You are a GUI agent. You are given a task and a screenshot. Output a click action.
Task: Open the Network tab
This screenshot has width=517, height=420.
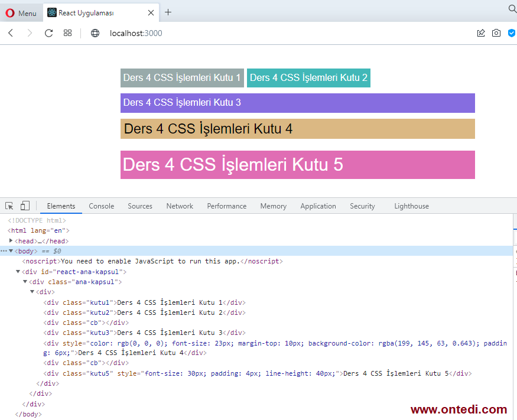tap(180, 206)
